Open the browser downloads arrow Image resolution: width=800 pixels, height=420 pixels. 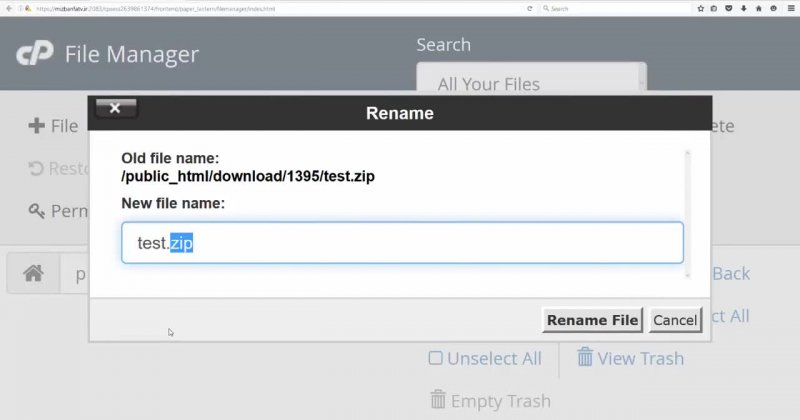pos(744,8)
